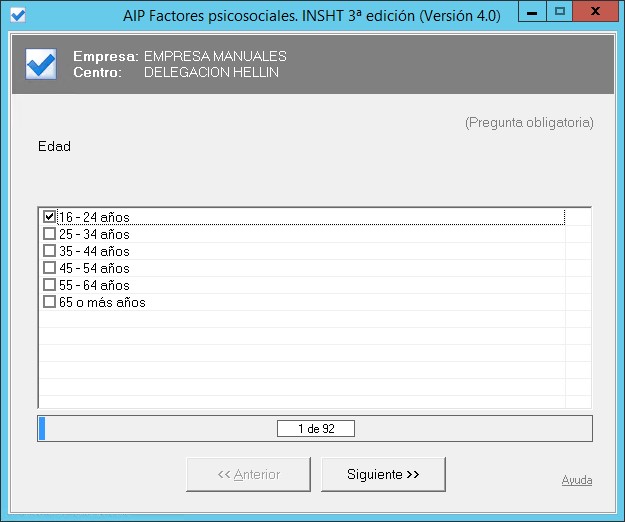625x522 pixels.
Task: Tick the 25 - 34 años checkbox
Action: click(49, 234)
